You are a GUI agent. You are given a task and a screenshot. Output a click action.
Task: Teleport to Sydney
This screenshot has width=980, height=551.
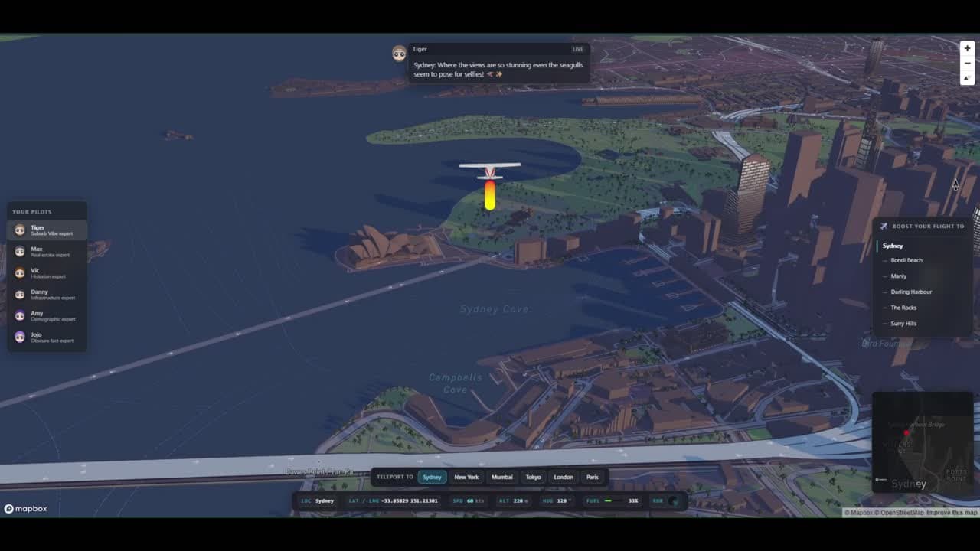[x=432, y=477]
